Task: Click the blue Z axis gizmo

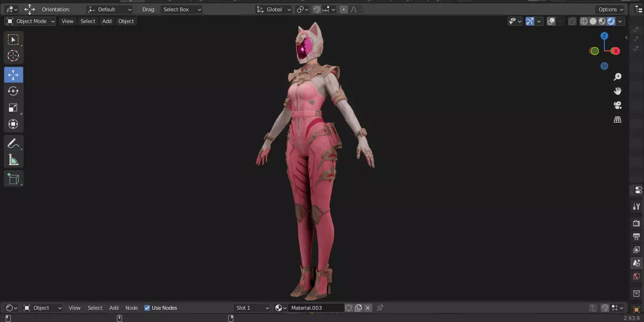Action: tap(604, 36)
